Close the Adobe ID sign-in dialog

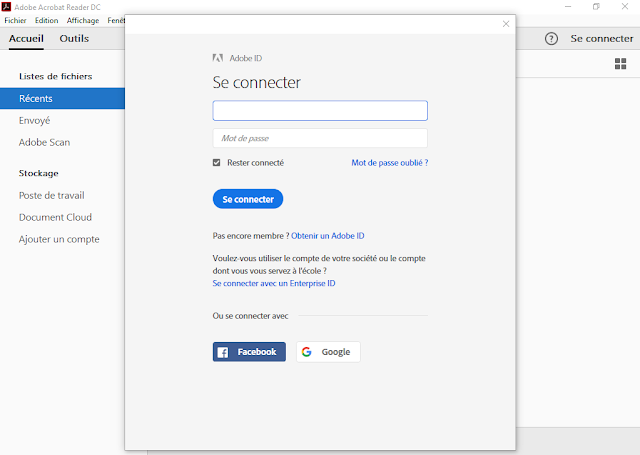[x=506, y=24]
